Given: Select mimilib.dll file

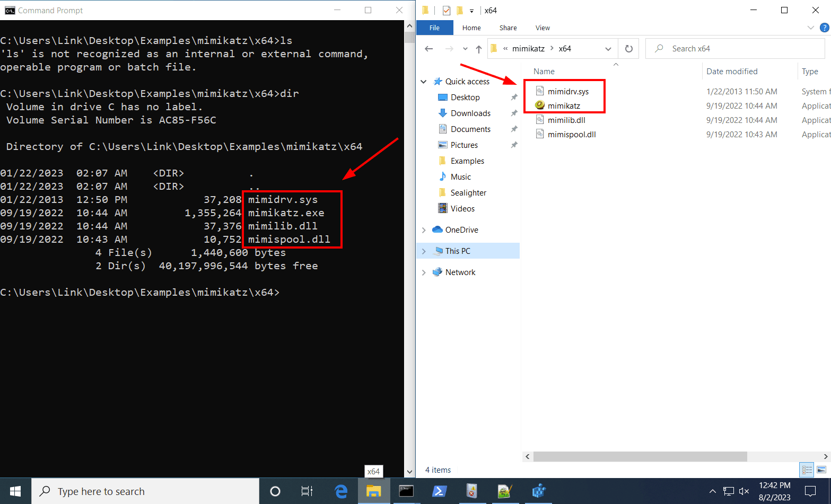Looking at the screenshot, I should [x=566, y=120].
